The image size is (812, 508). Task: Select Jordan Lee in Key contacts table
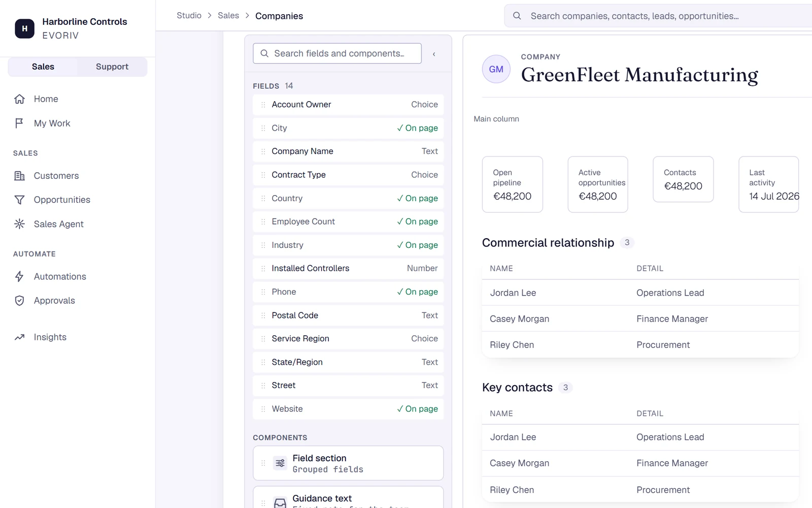pyautogui.click(x=513, y=437)
